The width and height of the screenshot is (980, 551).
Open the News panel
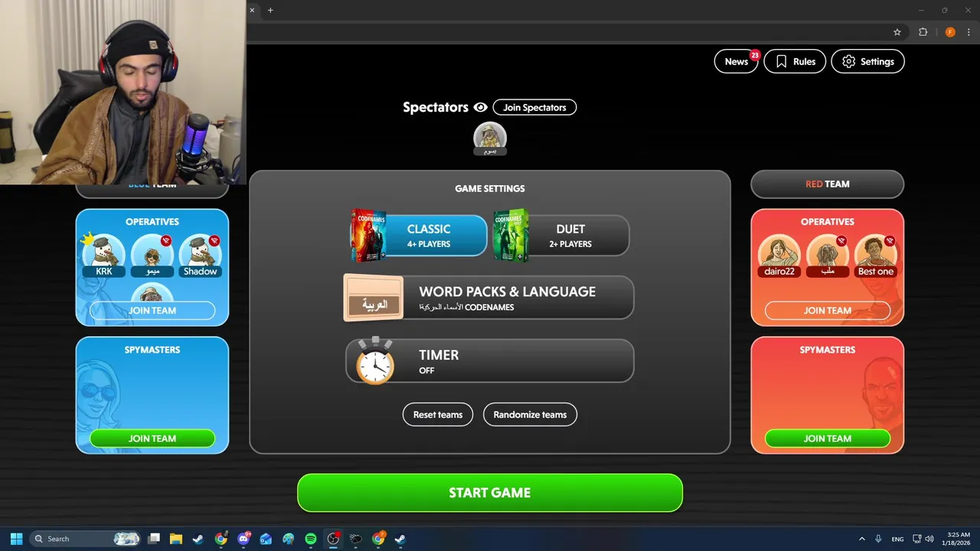[x=736, y=62]
